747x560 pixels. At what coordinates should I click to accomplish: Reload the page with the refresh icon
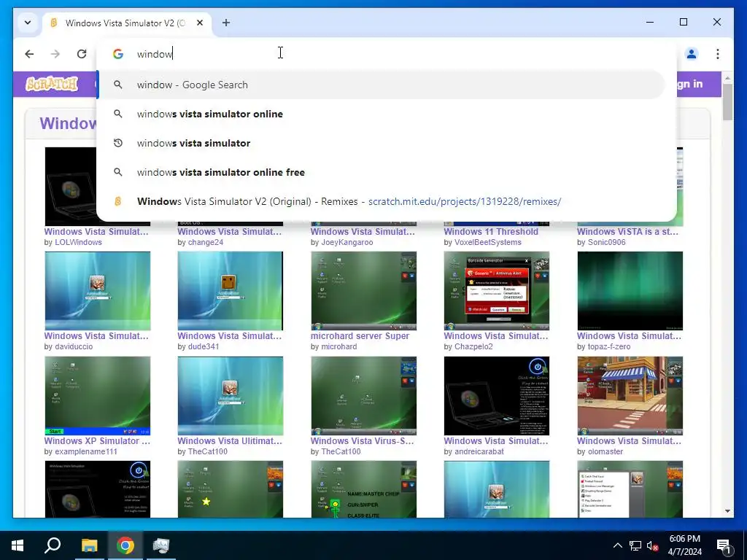point(82,54)
